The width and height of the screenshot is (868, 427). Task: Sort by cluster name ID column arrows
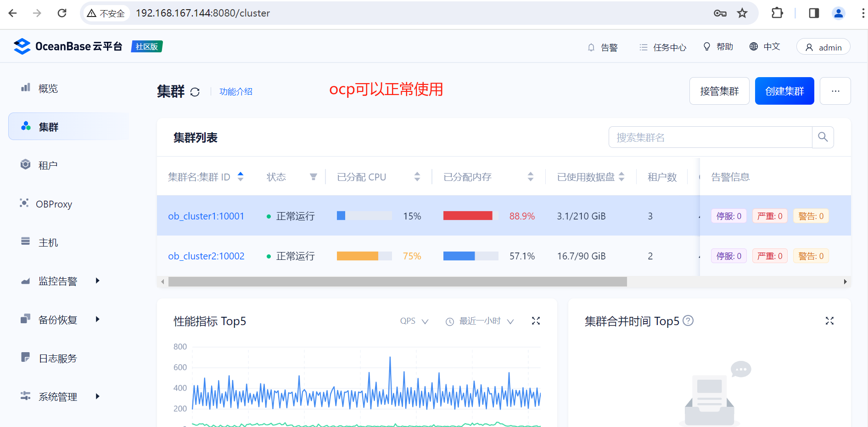click(x=241, y=176)
